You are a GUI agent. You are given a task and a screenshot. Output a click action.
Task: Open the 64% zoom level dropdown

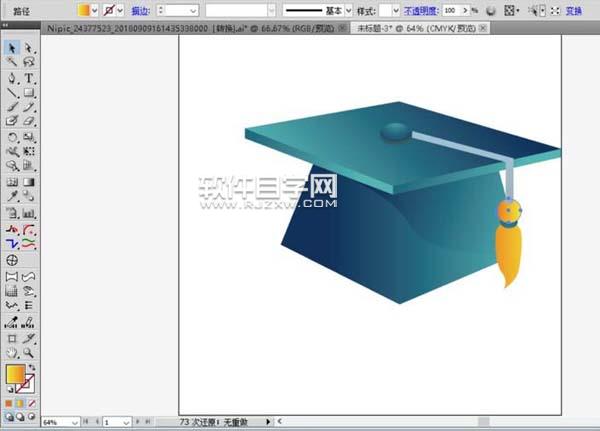[75, 422]
